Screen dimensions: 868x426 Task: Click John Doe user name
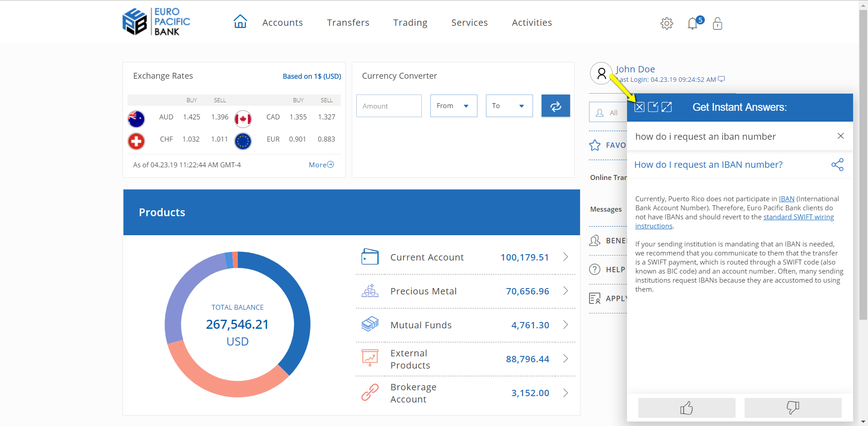coord(635,69)
